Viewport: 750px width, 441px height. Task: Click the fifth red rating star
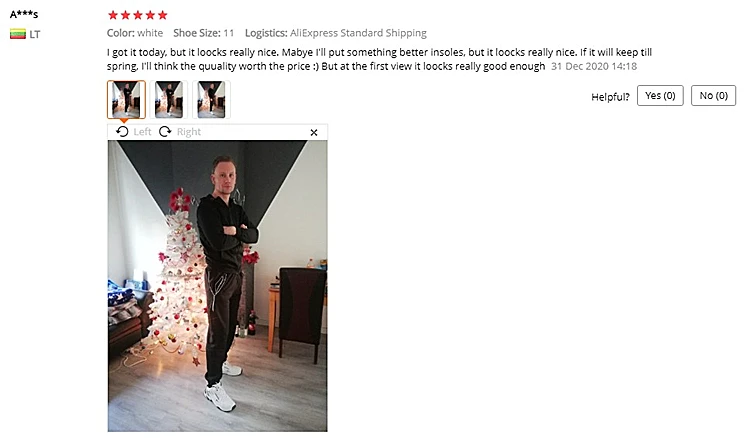pos(163,15)
